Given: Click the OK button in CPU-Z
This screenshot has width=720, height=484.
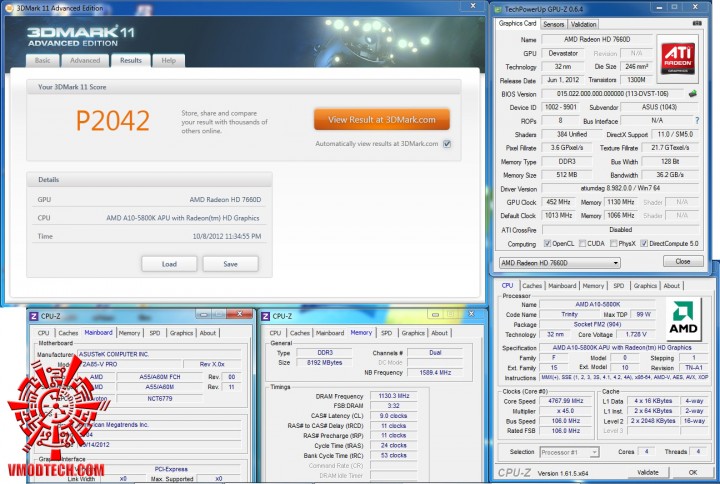Looking at the screenshot, I should pos(692,472).
